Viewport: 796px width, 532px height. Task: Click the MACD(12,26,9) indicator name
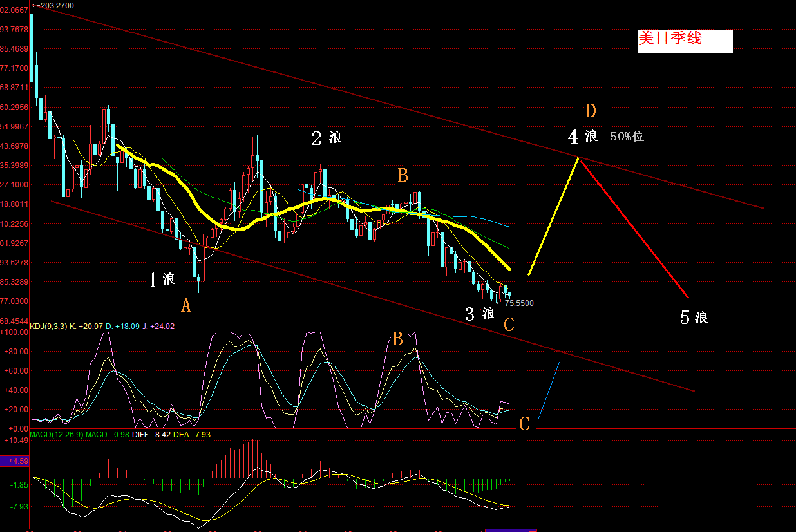tap(57, 435)
